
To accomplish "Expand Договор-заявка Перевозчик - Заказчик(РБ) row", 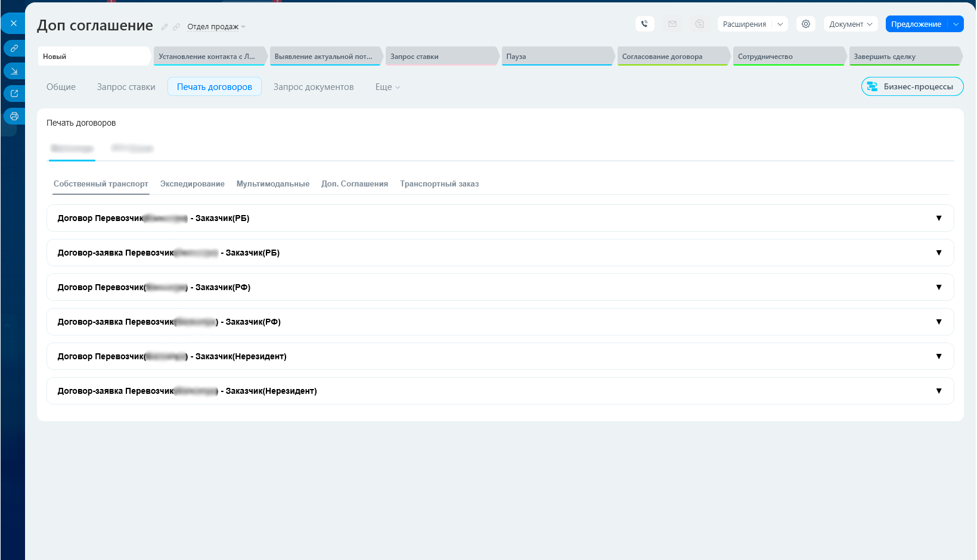I will (x=500, y=253).
